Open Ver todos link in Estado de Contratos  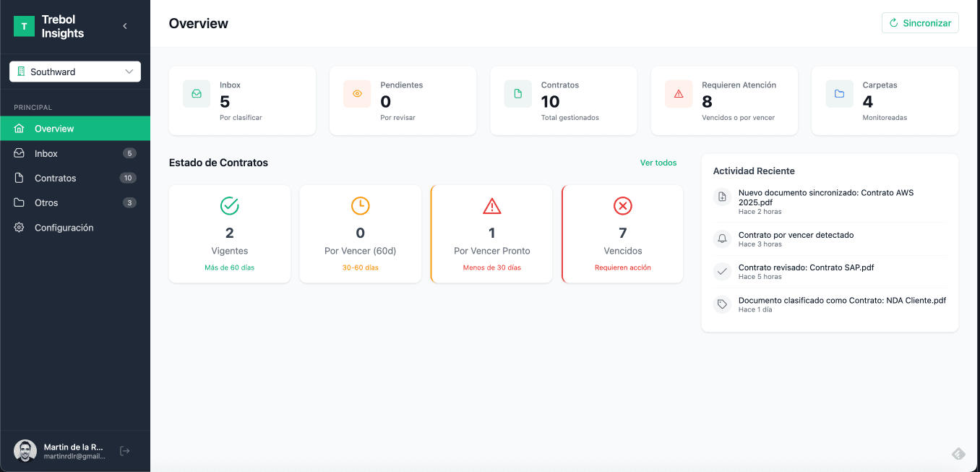click(658, 163)
